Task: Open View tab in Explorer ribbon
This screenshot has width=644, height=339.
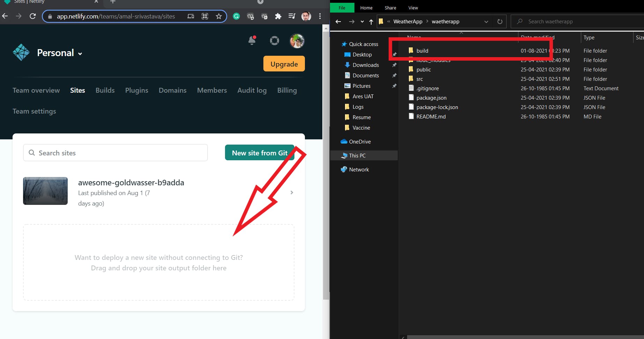Action: [413, 8]
